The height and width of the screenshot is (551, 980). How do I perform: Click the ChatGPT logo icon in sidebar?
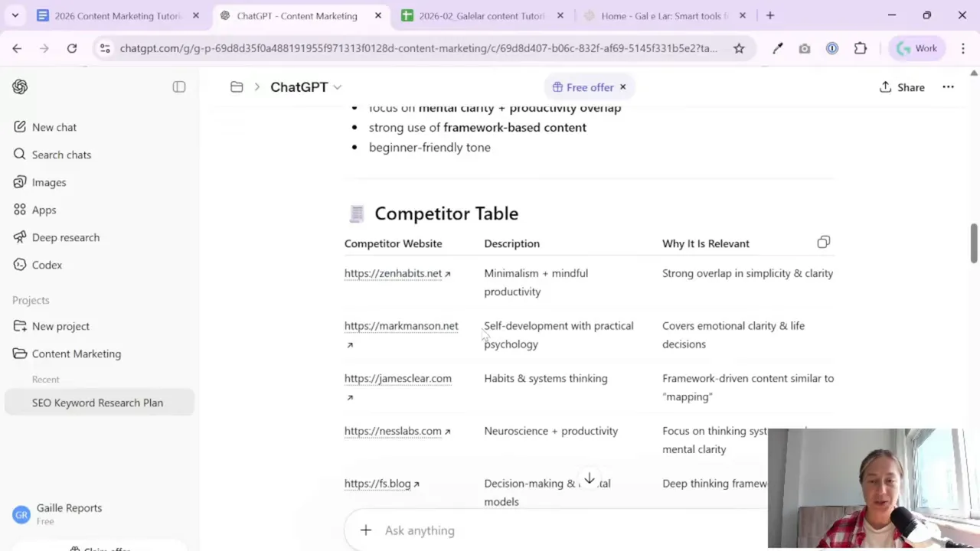pyautogui.click(x=20, y=87)
